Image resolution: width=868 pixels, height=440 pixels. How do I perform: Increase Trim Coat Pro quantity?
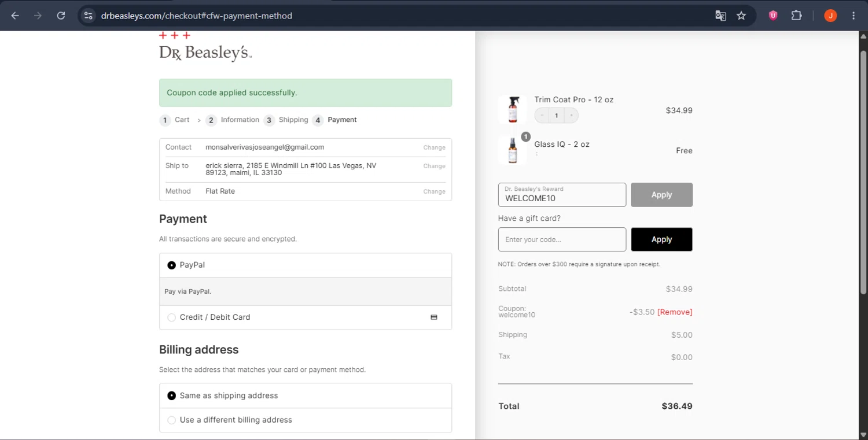(571, 116)
